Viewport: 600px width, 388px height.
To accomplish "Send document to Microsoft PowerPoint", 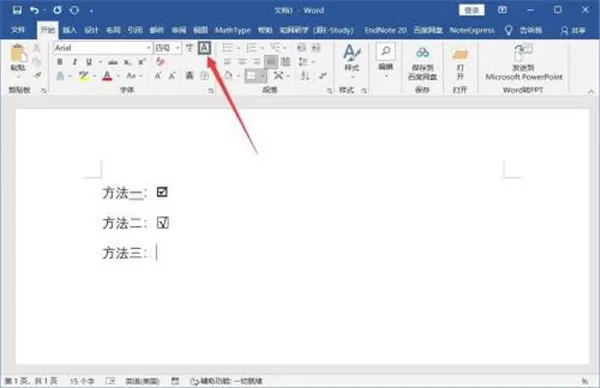I will tap(523, 62).
